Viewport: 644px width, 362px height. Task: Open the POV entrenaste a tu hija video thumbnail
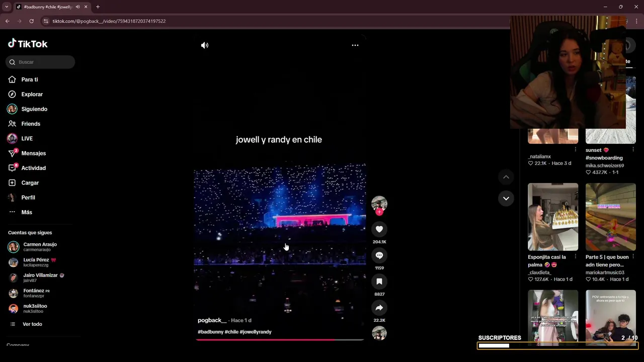[611, 318]
